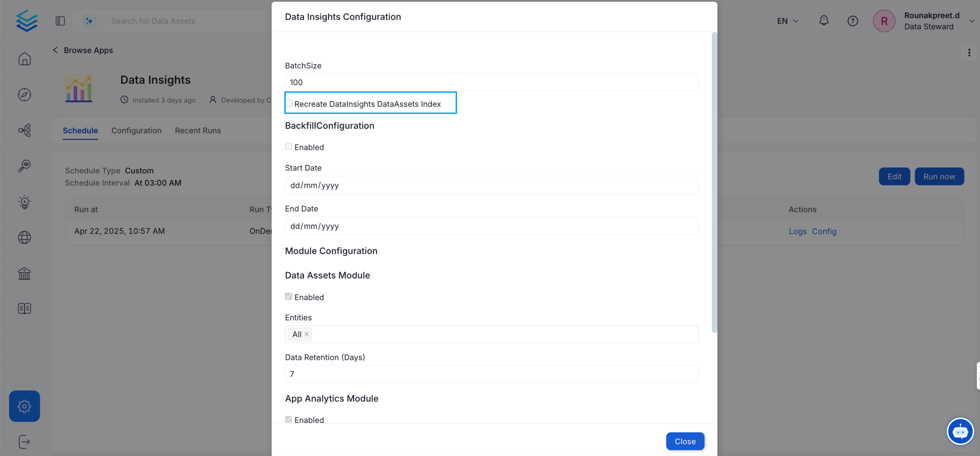The image size is (980, 456).
Task: Click the Start Date input field
Action: coord(491,185)
